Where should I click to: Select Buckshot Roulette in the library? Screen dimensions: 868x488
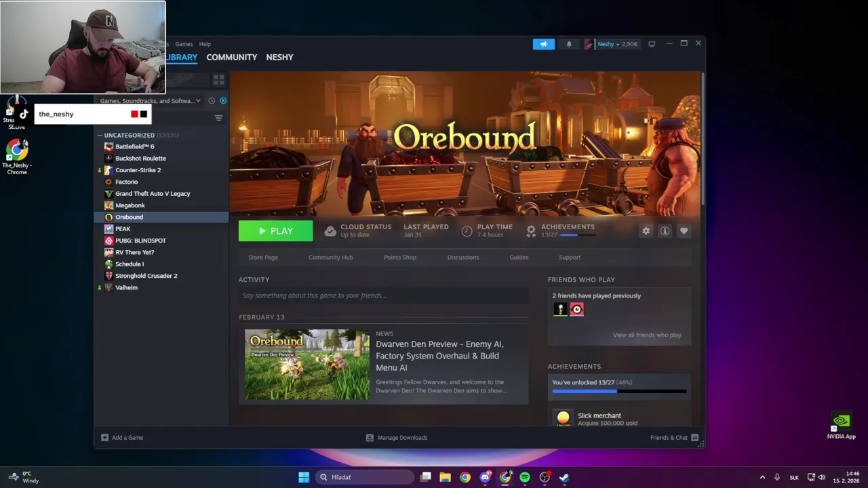[140, 158]
